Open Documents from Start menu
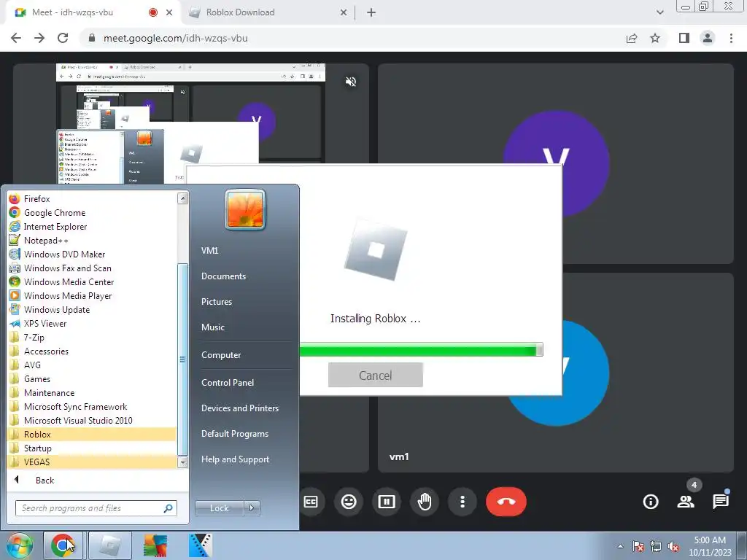 point(223,276)
